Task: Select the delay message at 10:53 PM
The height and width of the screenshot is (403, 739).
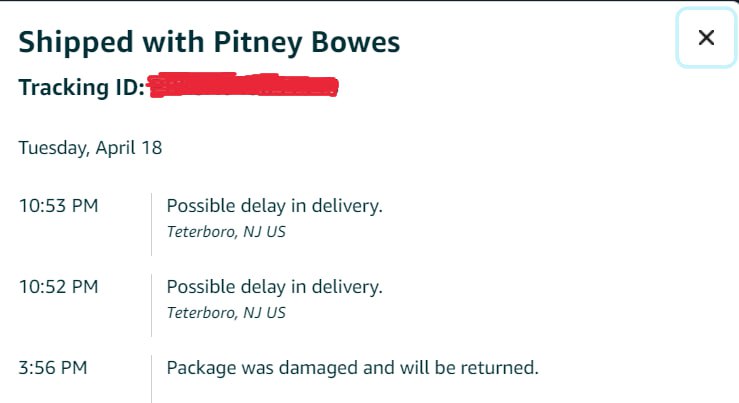Action: coord(274,206)
